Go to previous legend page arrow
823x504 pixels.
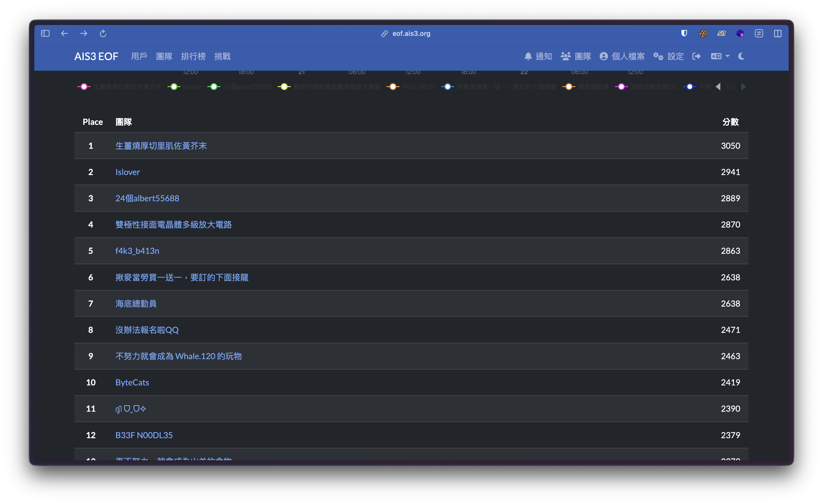tap(718, 87)
